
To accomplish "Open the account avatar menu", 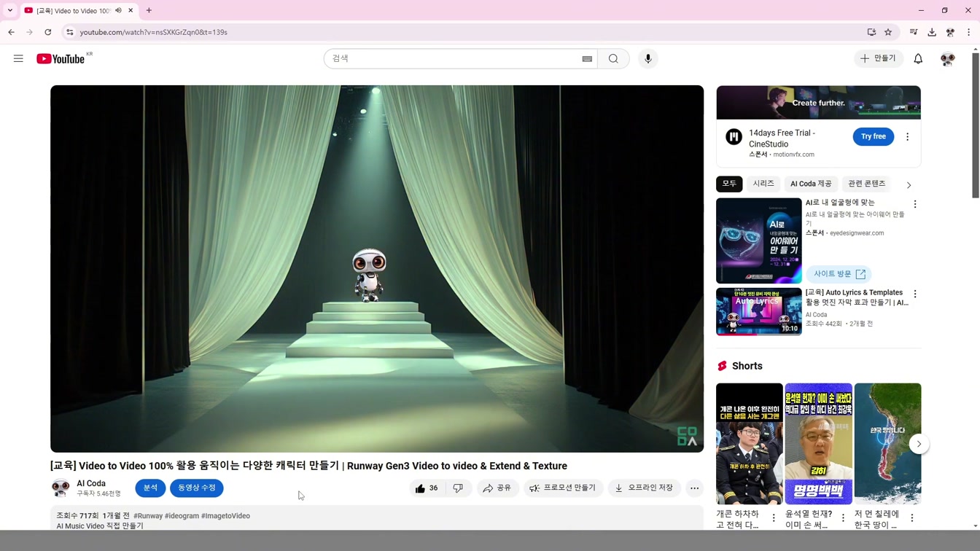I will (x=947, y=59).
